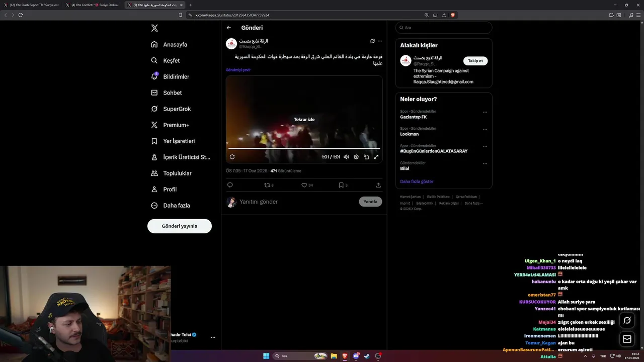Expand the footer Daha fazla options
This screenshot has width=644, height=362.
point(473,204)
